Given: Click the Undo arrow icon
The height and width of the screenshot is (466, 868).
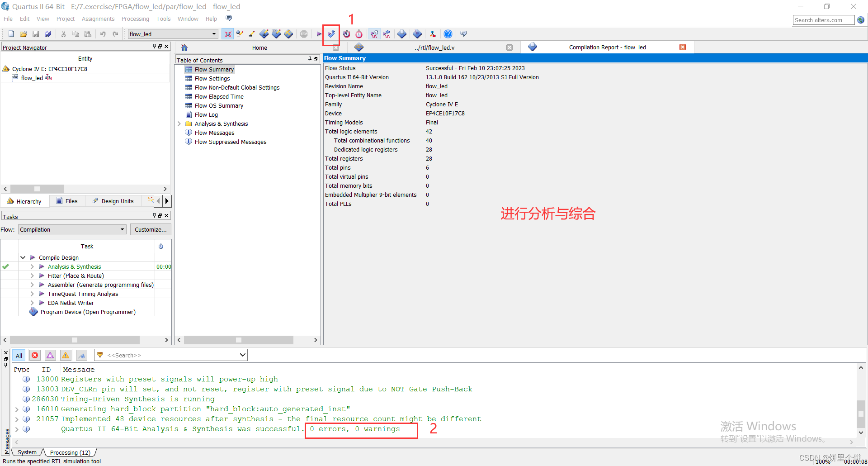Looking at the screenshot, I should click(x=103, y=34).
